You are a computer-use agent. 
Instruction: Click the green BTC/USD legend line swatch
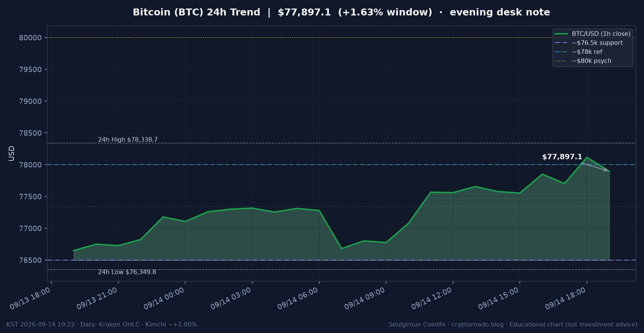click(561, 34)
